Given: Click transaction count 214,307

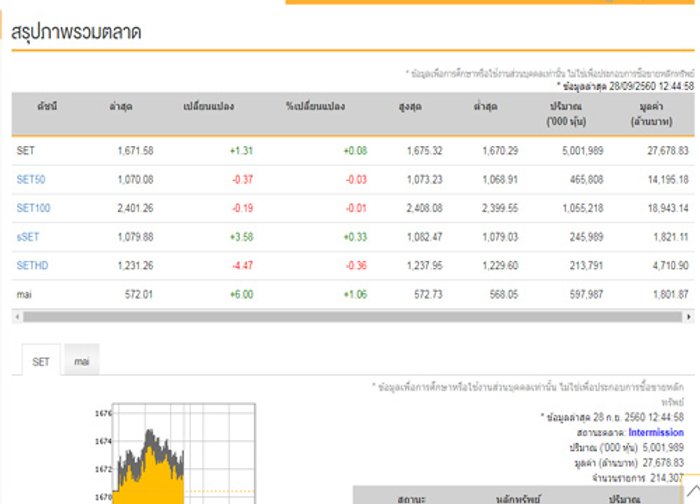Looking at the screenshot, I should (x=667, y=478).
